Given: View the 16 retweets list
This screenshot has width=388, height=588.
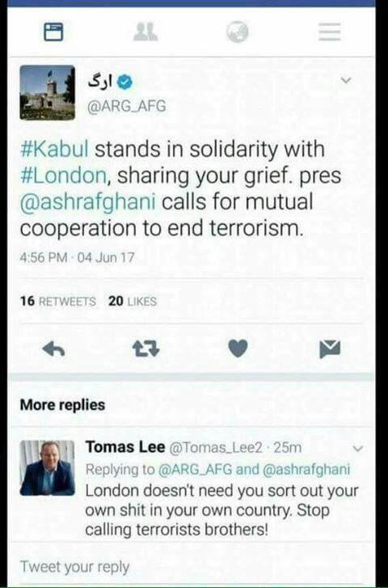Looking at the screenshot, I should coord(58,301).
